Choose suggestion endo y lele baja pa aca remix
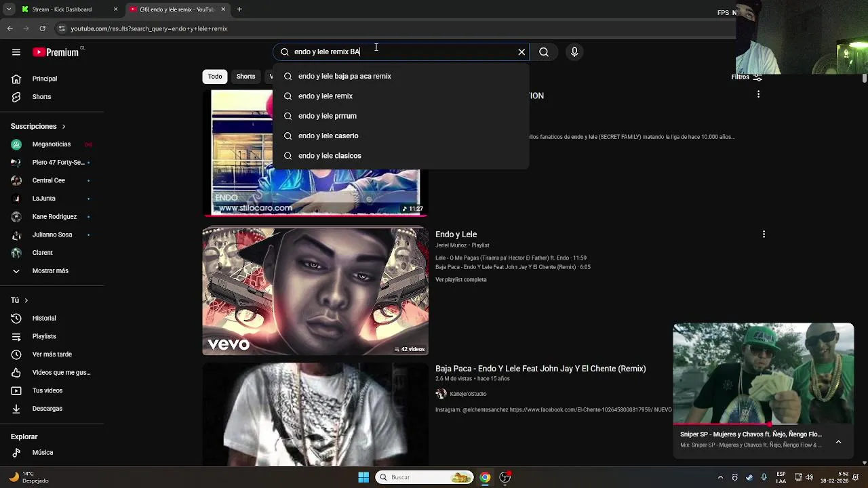868x488 pixels. click(x=401, y=76)
